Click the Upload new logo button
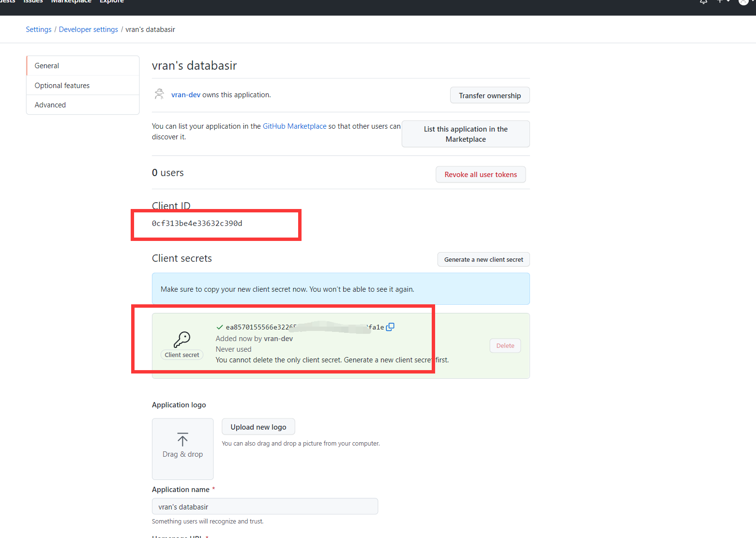Screen dimensions: 756x538 click(x=258, y=427)
